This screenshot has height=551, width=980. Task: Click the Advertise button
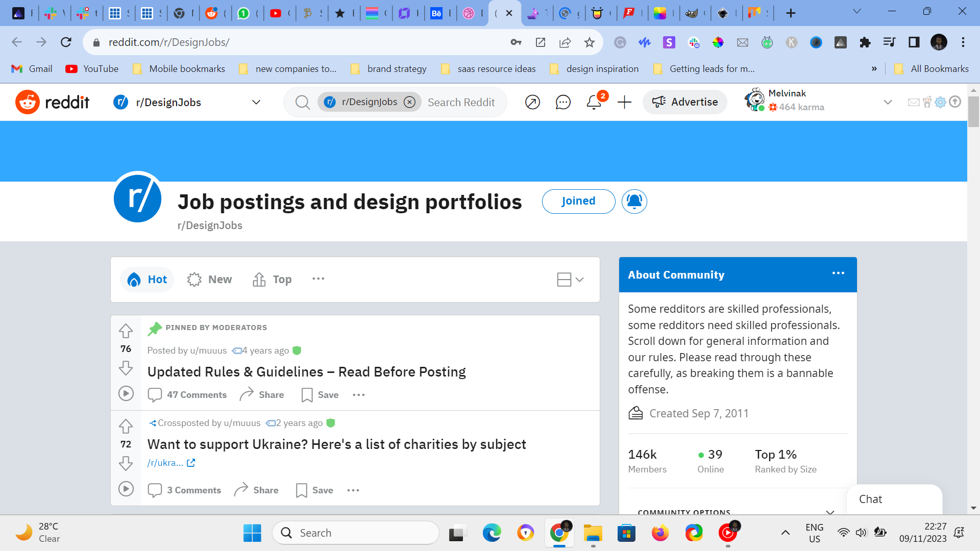coord(684,102)
